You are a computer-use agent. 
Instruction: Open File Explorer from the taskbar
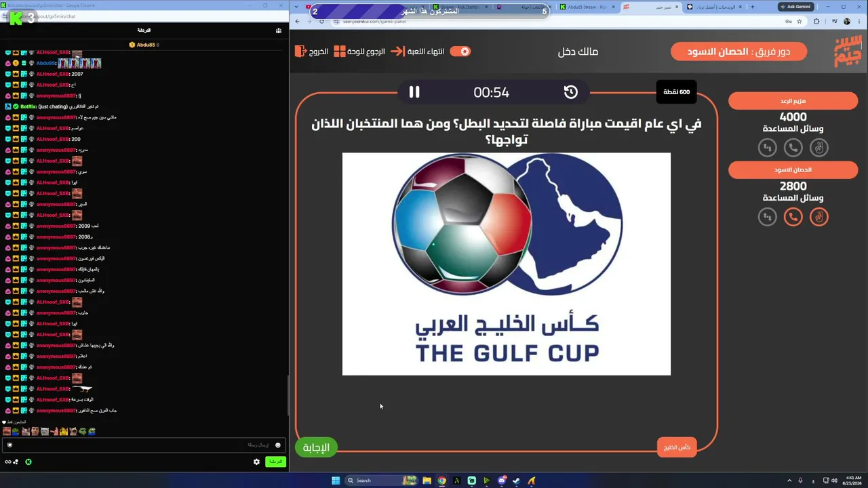[x=427, y=481]
